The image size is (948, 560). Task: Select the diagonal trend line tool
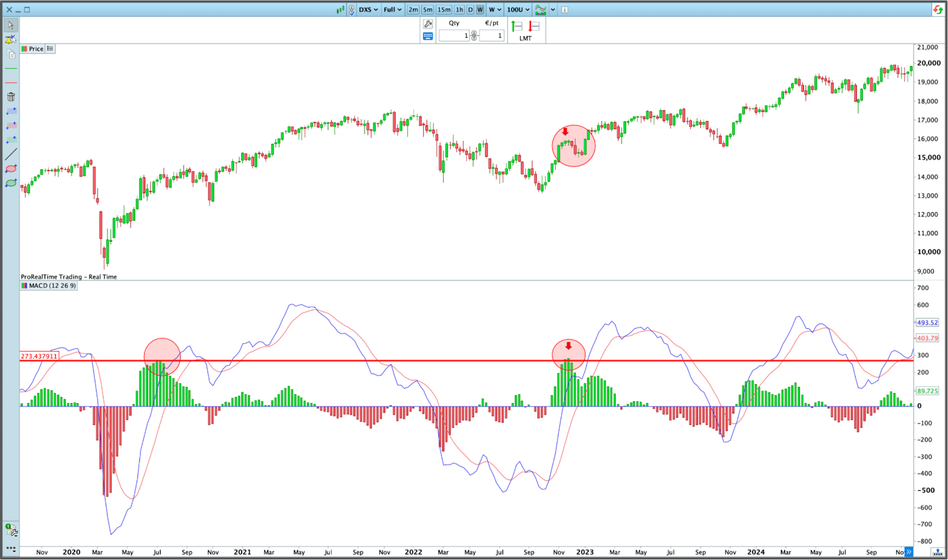tap(11, 154)
